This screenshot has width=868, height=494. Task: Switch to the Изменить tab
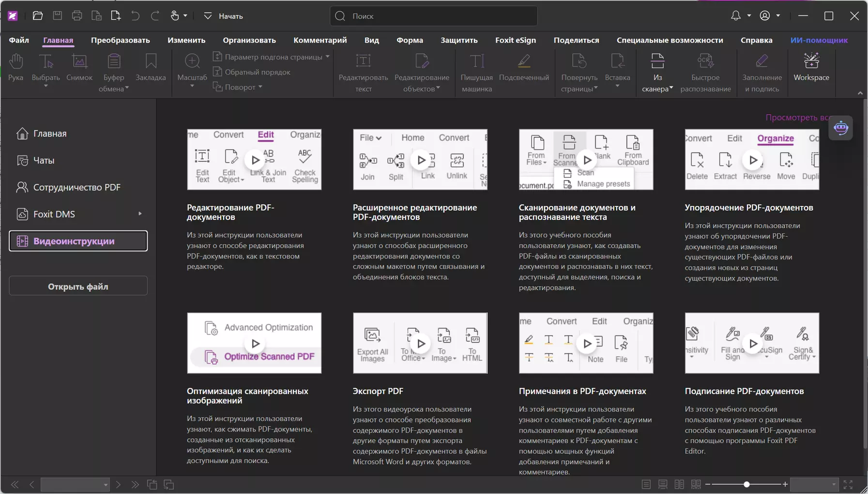coord(186,40)
